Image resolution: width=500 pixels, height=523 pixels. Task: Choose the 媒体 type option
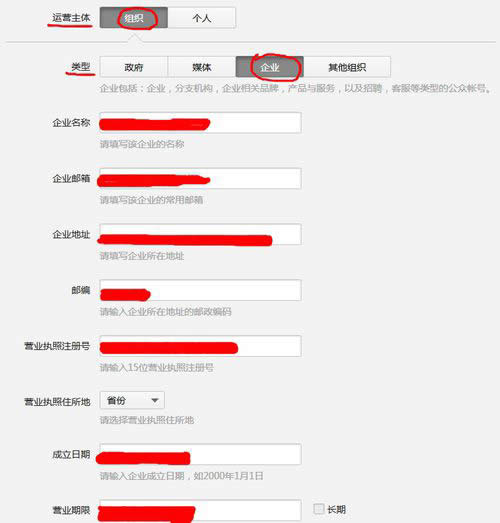[202, 67]
